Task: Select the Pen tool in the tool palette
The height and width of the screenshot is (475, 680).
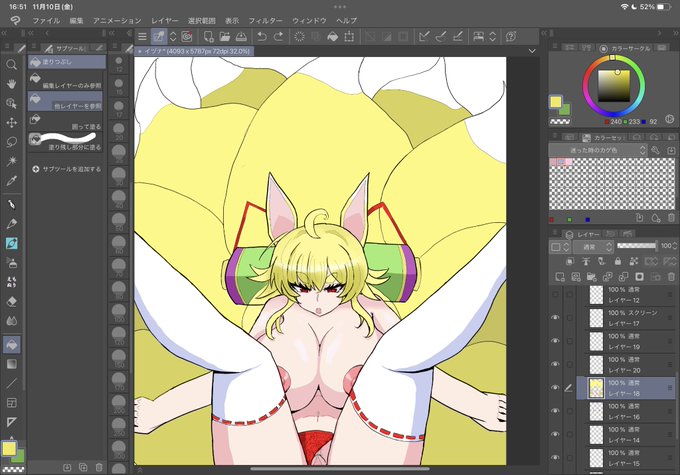Action: click(12, 204)
